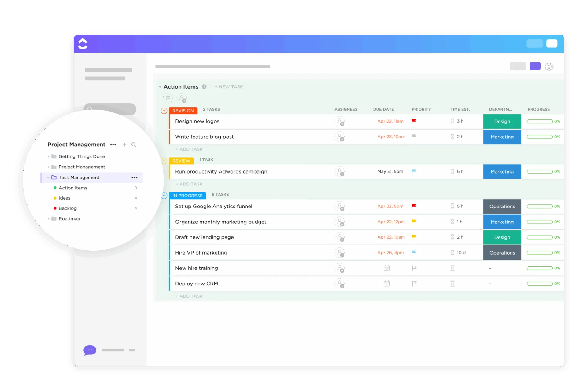
Task: Click the chat bubble icon in sidebar
Action: [x=90, y=350]
